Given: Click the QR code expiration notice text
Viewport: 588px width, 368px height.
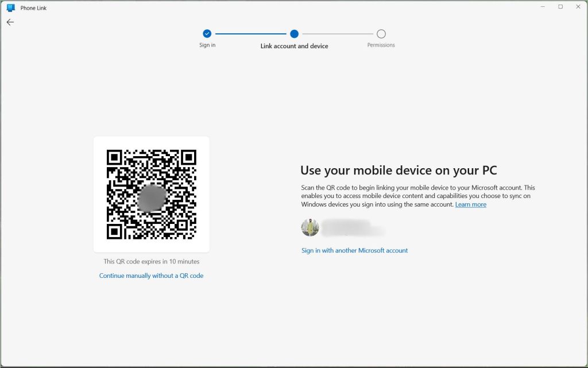Looking at the screenshot, I should pyautogui.click(x=151, y=261).
